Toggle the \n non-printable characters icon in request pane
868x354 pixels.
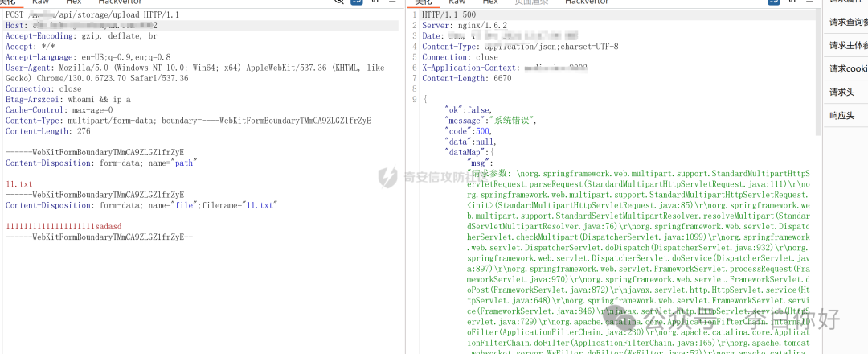(376, 2)
